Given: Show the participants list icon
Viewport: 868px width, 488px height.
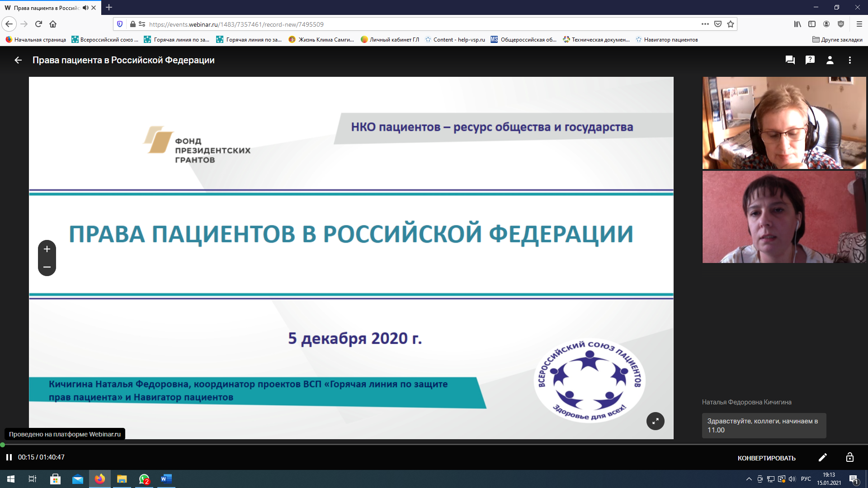Looking at the screenshot, I should pyautogui.click(x=830, y=60).
